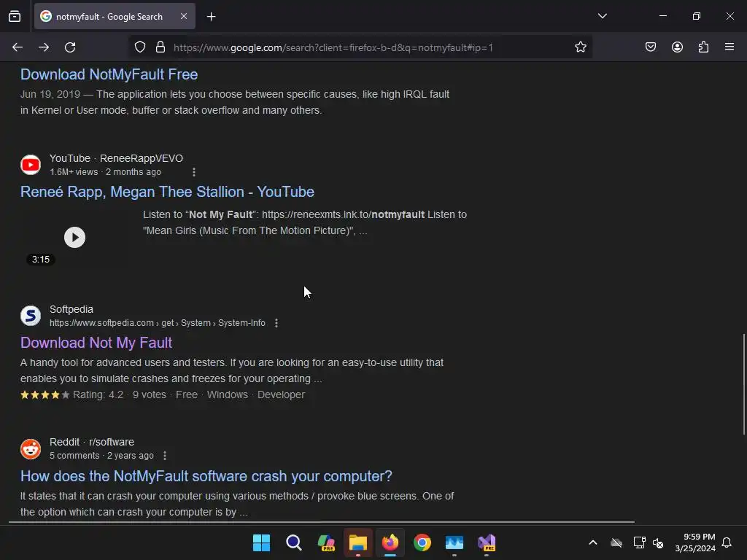This screenshot has height=560, width=747.
Task: Go forward one page
Action: point(44,47)
